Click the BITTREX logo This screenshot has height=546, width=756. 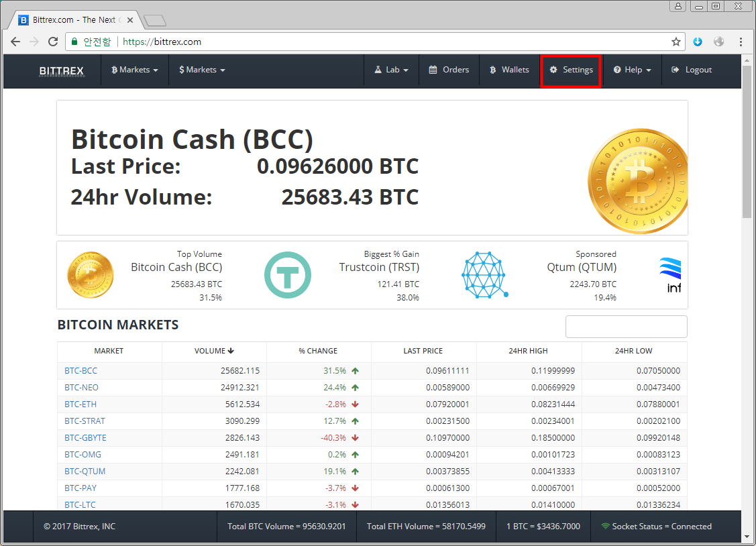(x=61, y=71)
